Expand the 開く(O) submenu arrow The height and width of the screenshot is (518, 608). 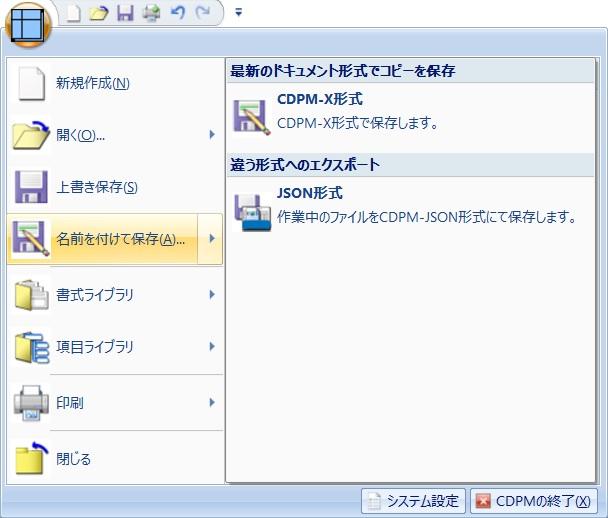(x=212, y=135)
